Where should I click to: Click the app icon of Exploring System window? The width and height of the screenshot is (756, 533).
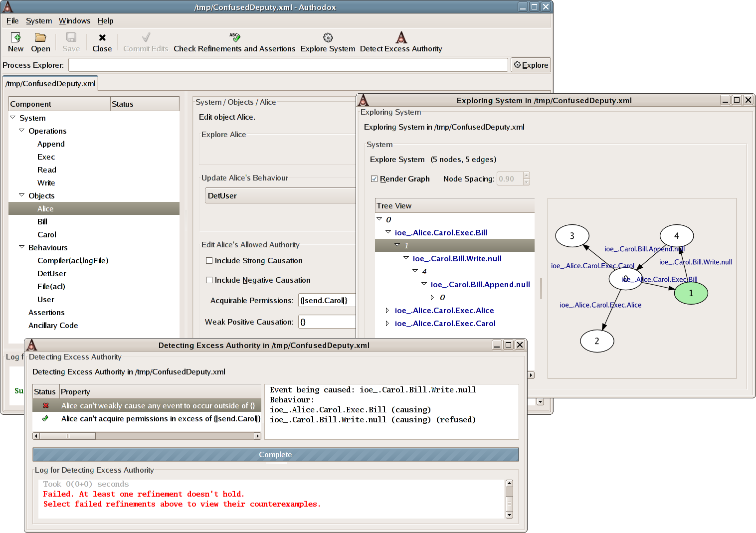tap(364, 100)
